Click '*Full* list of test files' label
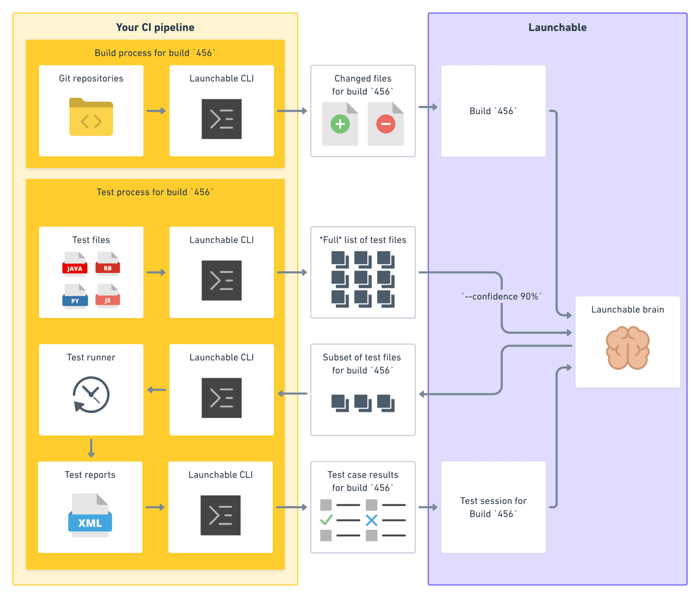Viewport: 700px width, 598px height. pyautogui.click(x=363, y=240)
